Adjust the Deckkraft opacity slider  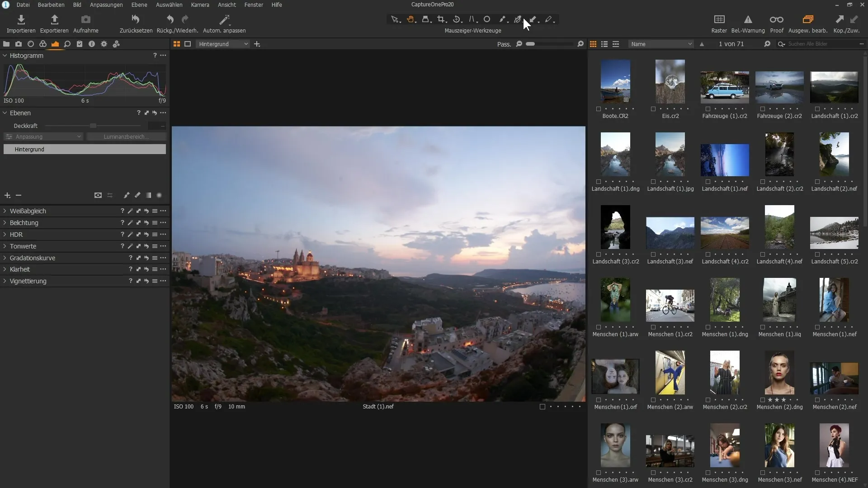pyautogui.click(x=93, y=126)
